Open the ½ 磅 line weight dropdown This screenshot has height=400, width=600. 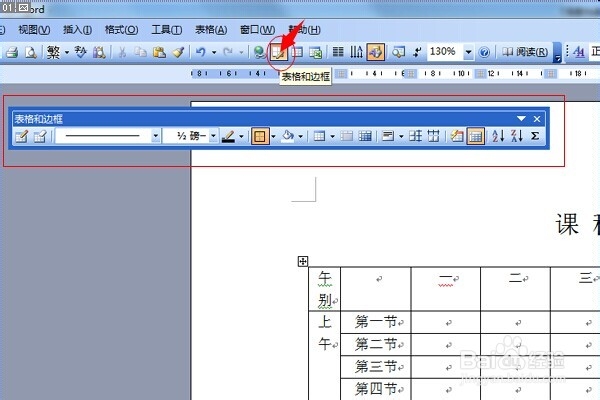pyautogui.click(x=214, y=136)
